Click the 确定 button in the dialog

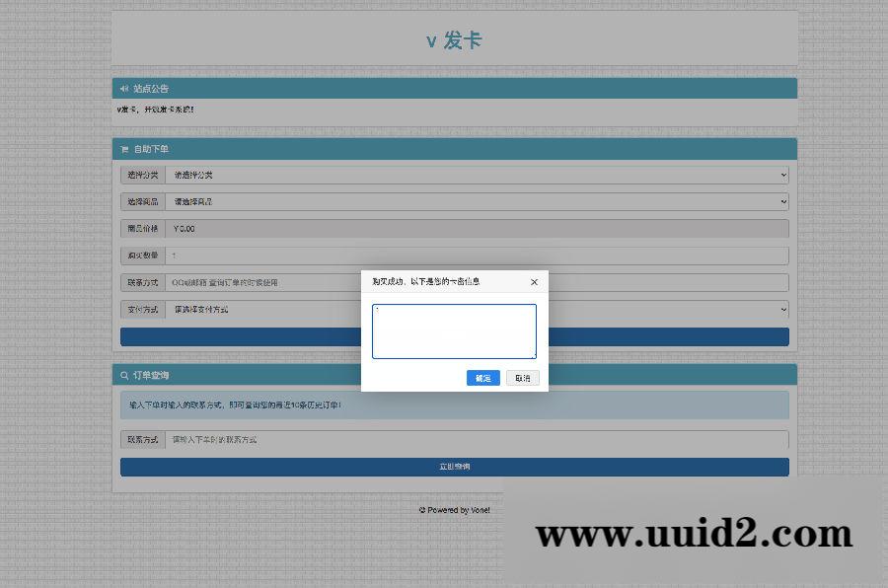click(482, 377)
